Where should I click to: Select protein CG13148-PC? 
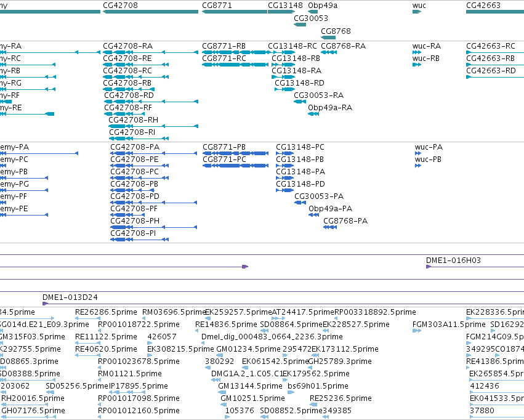285,153
